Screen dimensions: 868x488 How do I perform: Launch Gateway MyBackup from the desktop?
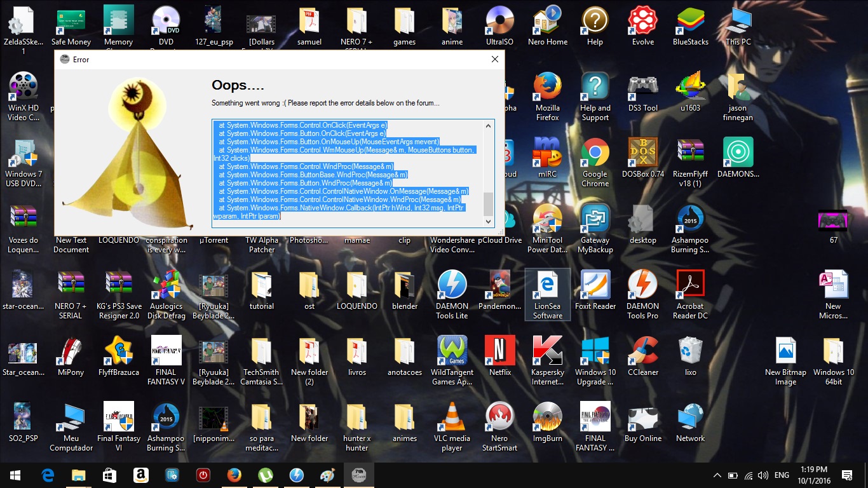click(x=595, y=229)
